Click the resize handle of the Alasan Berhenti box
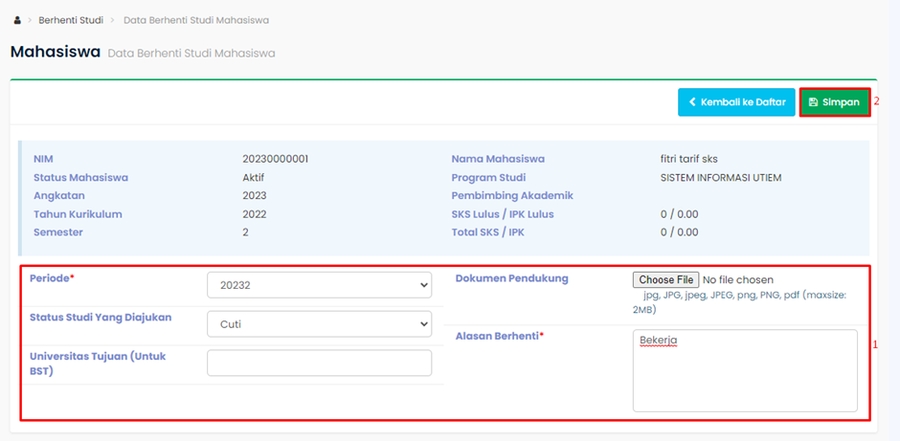 (x=853, y=407)
